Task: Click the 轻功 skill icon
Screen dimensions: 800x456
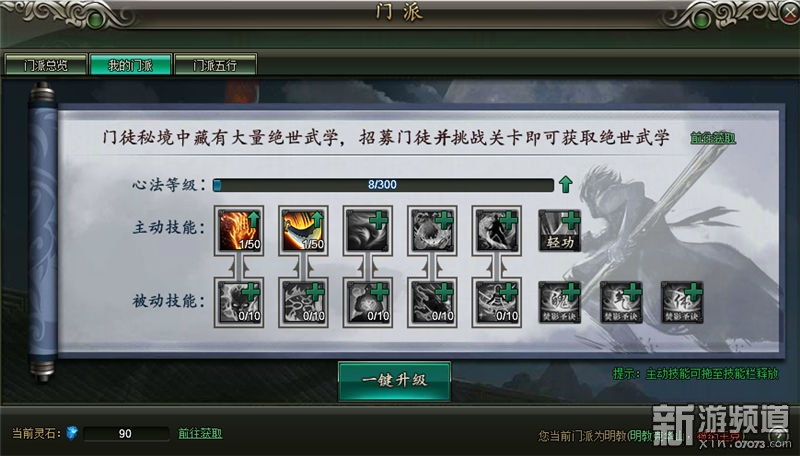Action: point(560,231)
